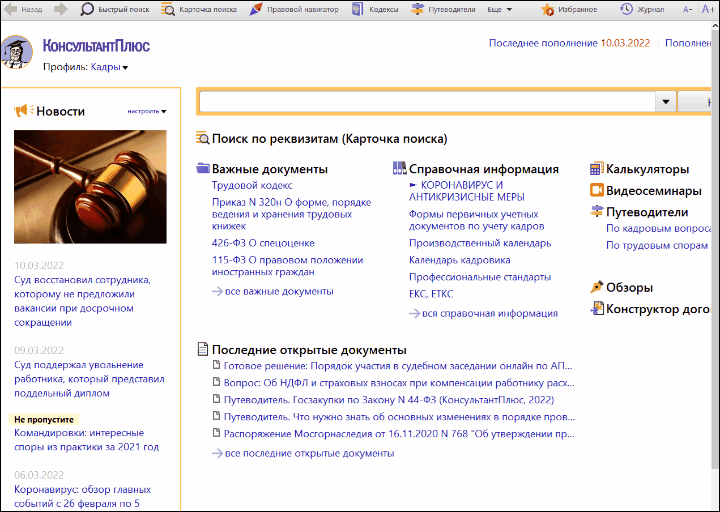This screenshot has width=720, height=512.
Task: Open Правовой навигатор toolbar icon
Action: (x=256, y=9)
